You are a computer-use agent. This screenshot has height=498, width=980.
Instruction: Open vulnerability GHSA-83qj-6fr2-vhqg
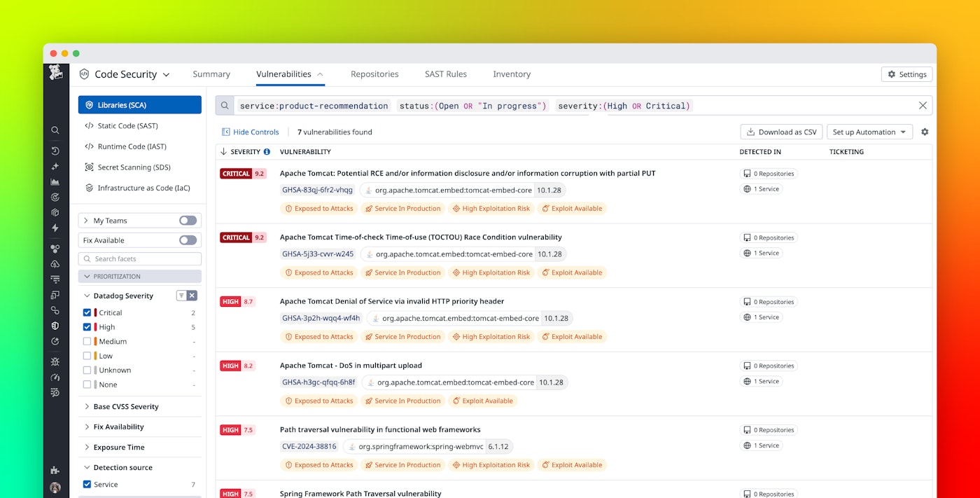coord(316,189)
